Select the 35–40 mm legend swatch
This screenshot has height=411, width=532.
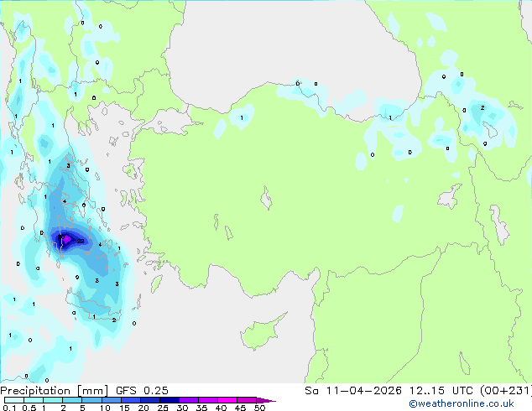click(207, 400)
